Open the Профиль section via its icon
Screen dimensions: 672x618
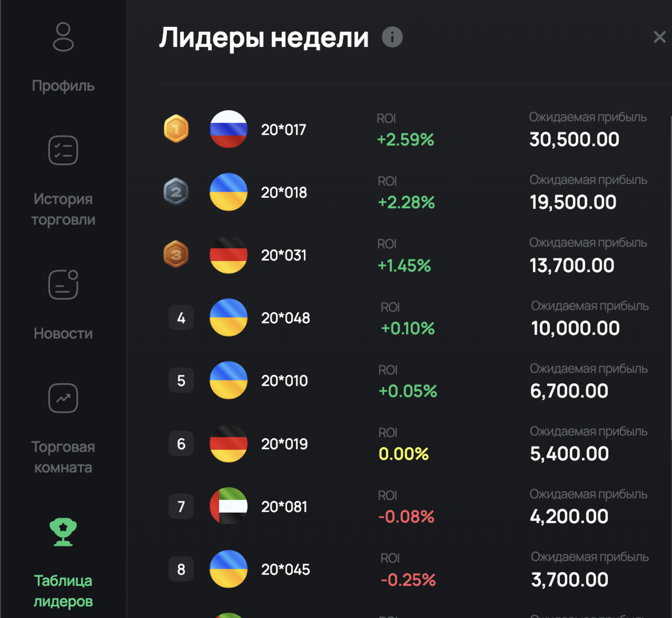pos(63,38)
